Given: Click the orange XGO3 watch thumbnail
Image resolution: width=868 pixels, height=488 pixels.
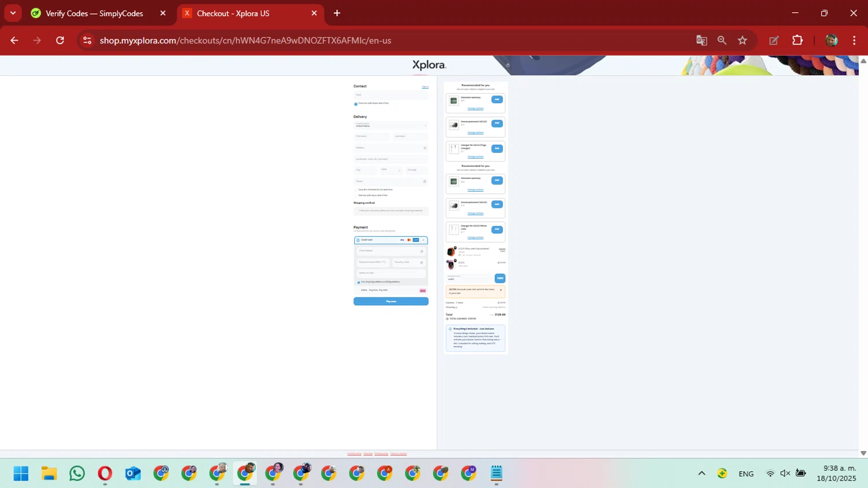Looking at the screenshot, I should [451, 252].
